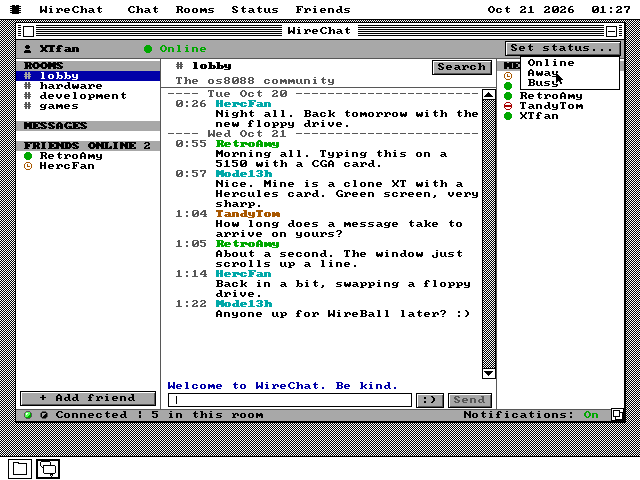Click HercFan's away clock icon in friends list
Image resolution: width=640 pixels, height=480 pixels.
28,166
